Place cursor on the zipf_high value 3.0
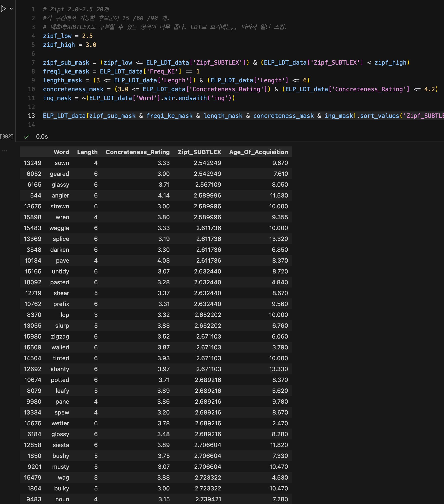This screenshot has width=444, height=504. pyautogui.click(x=91, y=45)
